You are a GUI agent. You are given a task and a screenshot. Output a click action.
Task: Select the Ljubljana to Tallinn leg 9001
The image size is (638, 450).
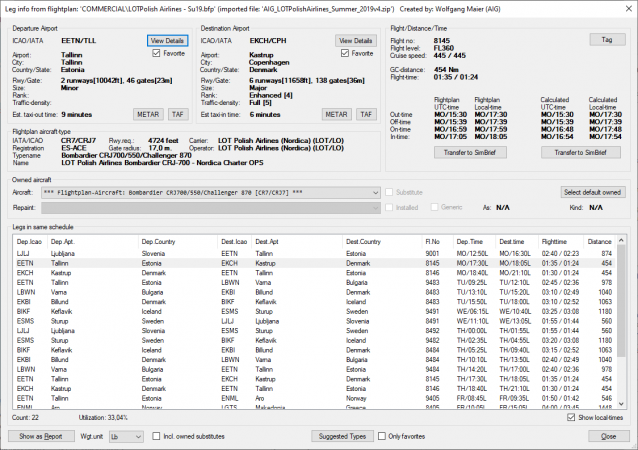point(315,253)
